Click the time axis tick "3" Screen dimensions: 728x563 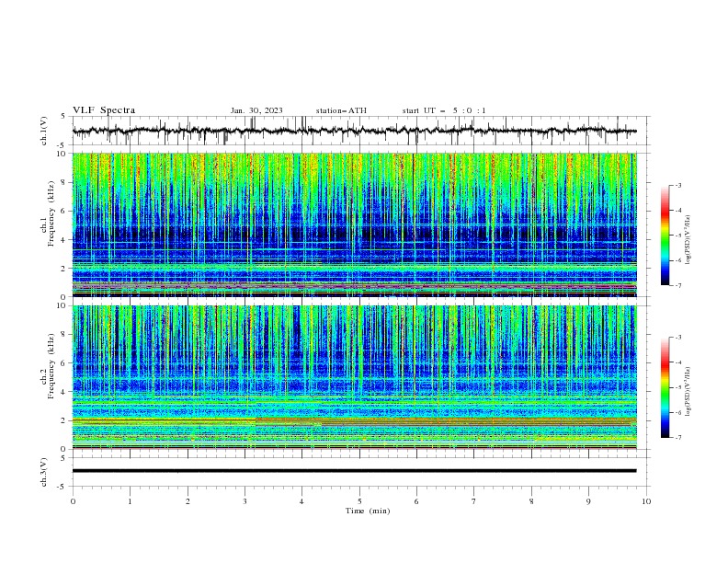tap(245, 501)
